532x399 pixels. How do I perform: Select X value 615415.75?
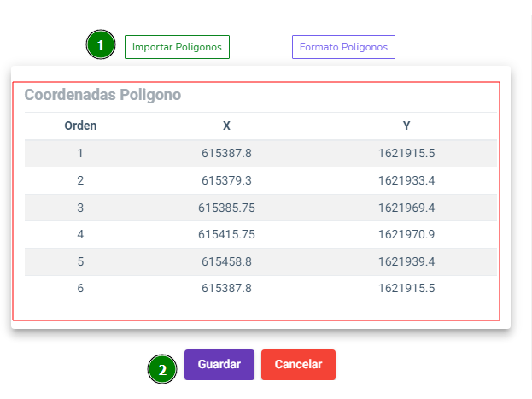point(226,234)
